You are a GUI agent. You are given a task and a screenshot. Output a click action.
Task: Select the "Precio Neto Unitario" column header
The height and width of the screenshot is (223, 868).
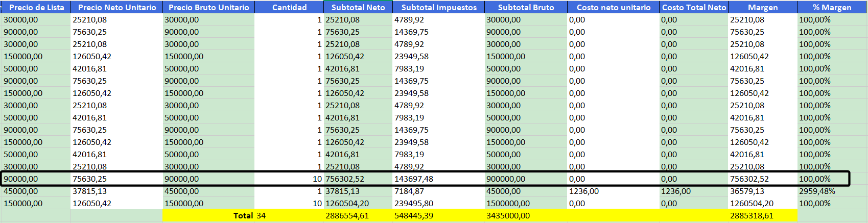coord(117,7)
